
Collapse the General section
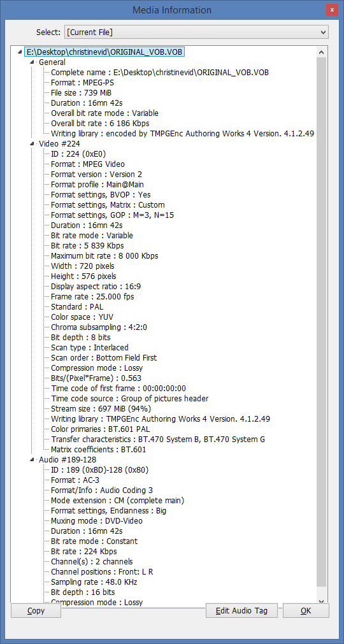click(x=33, y=63)
